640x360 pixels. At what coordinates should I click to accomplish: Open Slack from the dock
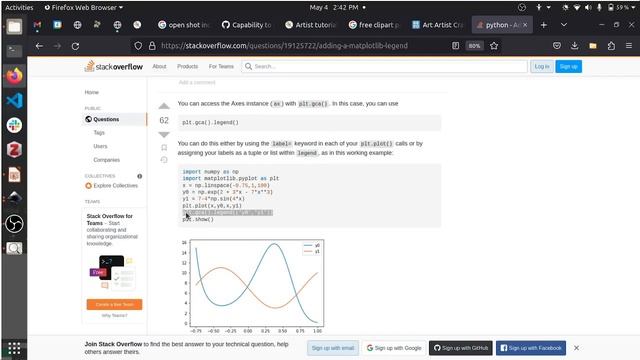click(14, 125)
